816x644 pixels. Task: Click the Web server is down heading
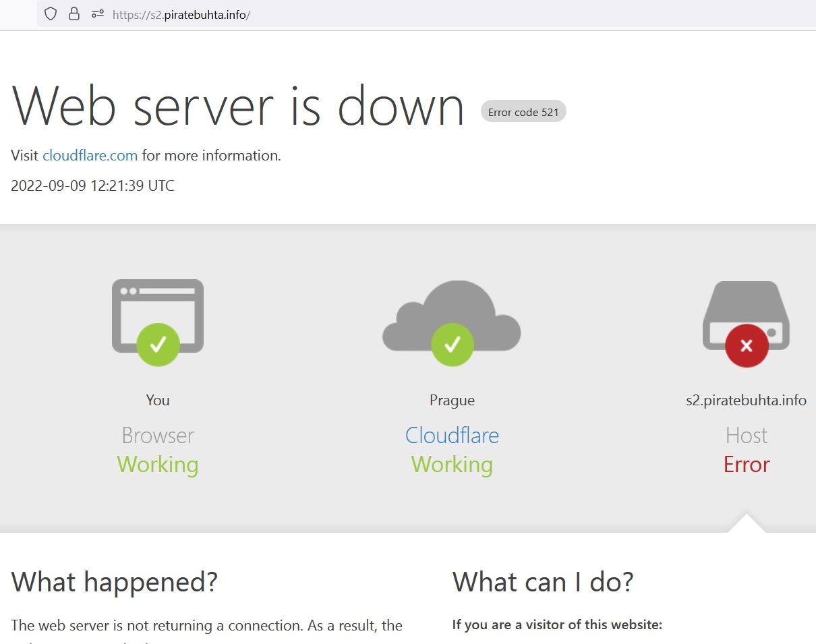(x=238, y=106)
